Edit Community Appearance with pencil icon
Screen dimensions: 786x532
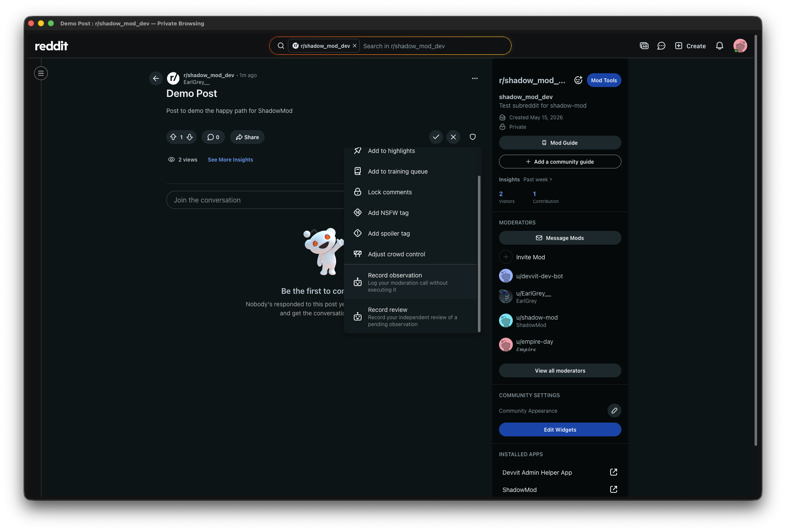click(614, 411)
